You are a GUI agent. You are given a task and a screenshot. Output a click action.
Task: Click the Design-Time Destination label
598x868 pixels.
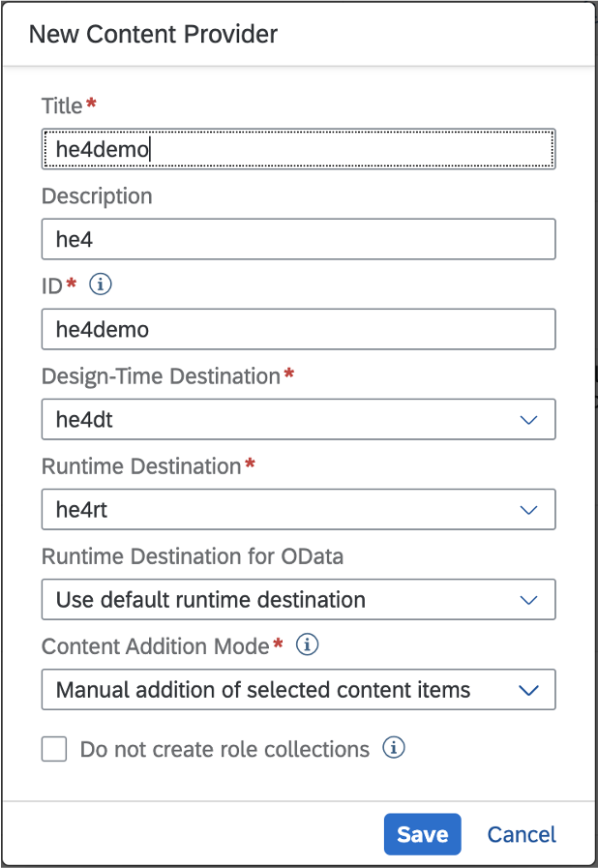pos(162,376)
